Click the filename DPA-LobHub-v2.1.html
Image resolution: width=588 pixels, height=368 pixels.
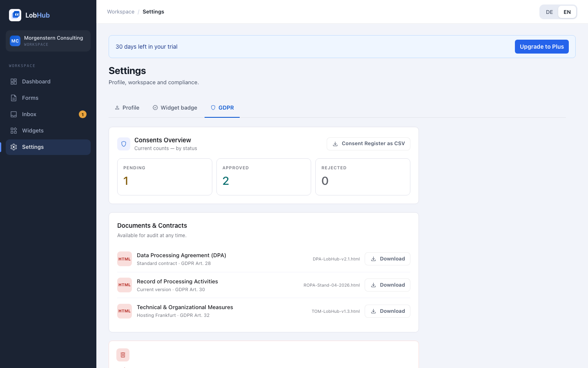point(336,259)
